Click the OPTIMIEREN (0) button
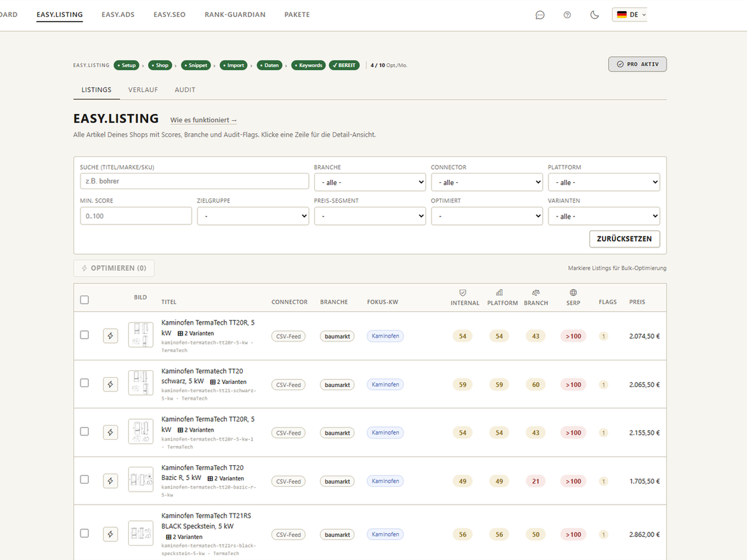 [114, 268]
